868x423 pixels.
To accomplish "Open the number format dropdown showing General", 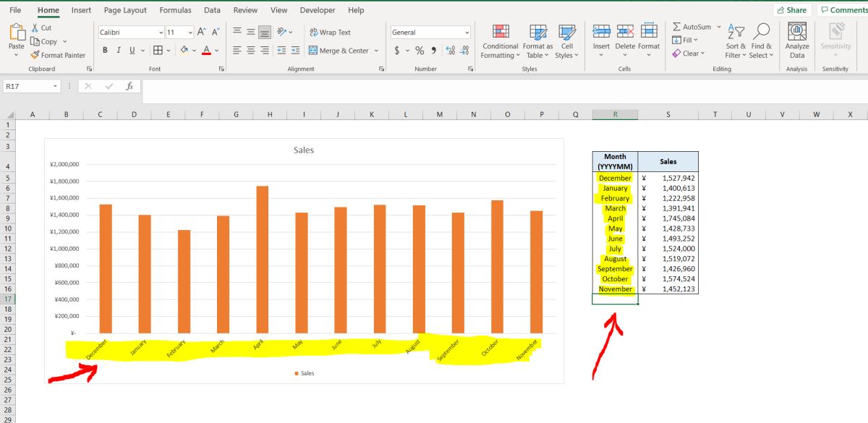I will click(430, 32).
